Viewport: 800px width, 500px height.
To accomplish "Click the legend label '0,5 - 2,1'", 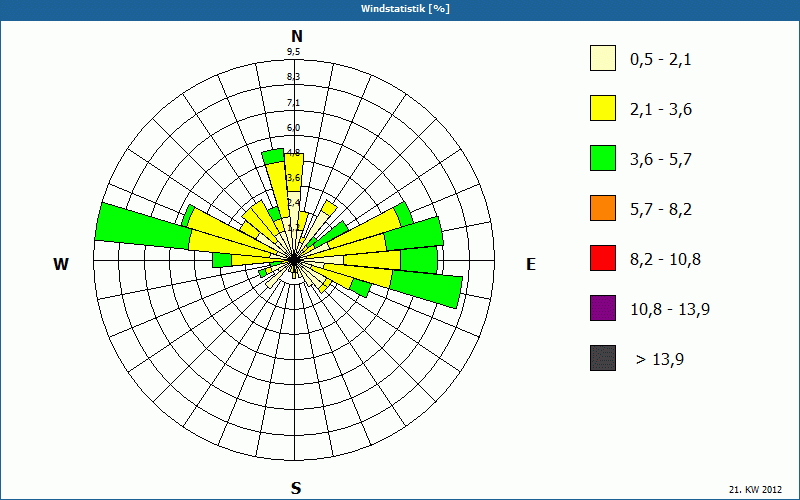I will click(661, 60).
